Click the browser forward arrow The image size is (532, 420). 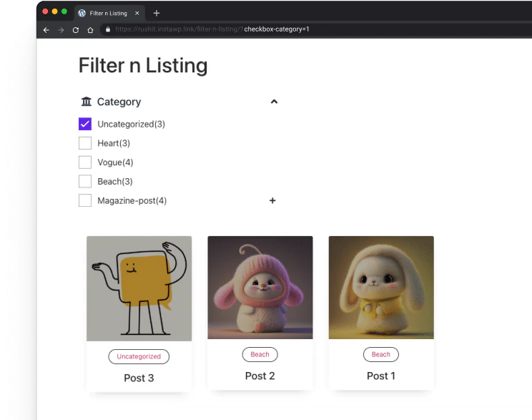coord(61,30)
